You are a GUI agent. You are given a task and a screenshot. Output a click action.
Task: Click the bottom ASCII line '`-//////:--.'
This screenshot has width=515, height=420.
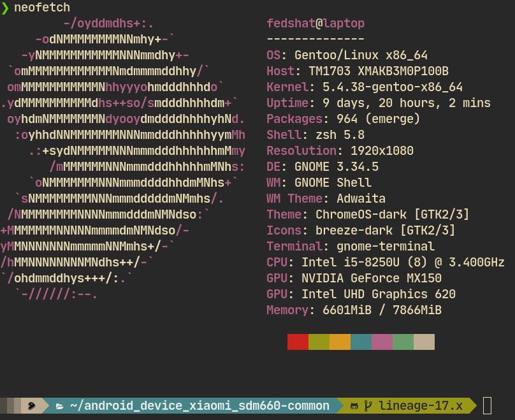click(56, 294)
